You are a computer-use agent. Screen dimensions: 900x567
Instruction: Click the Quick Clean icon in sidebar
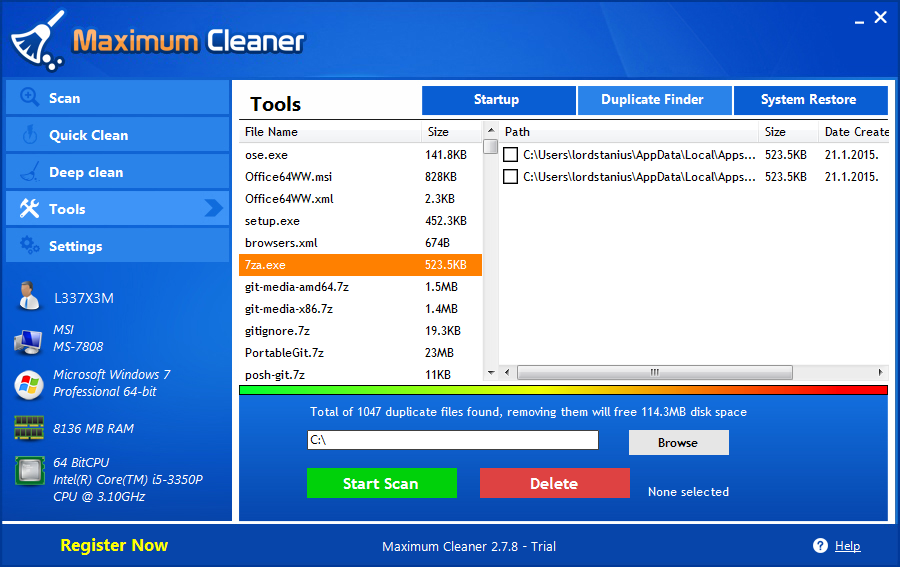pyautogui.click(x=30, y=134)
